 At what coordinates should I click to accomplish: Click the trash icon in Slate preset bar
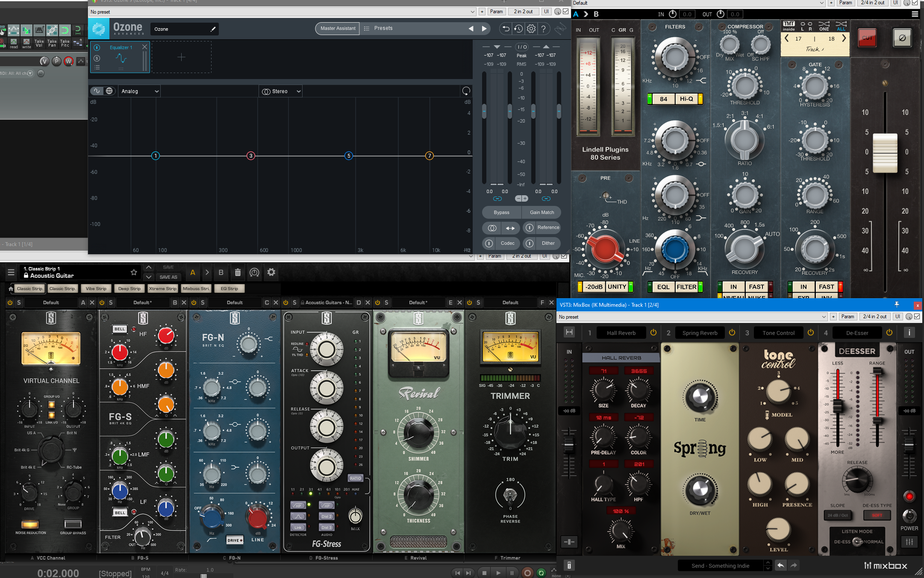(x=238, y=273)
